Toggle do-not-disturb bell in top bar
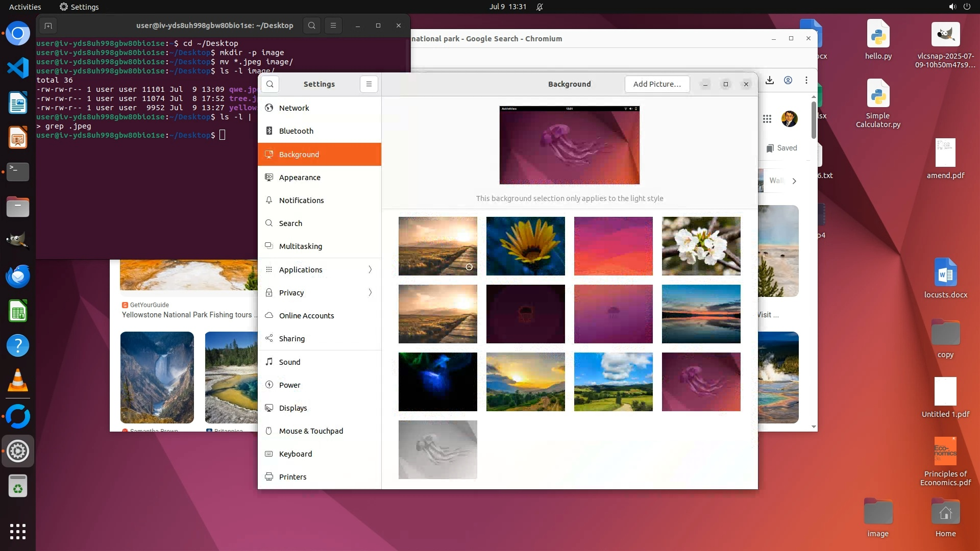Screen dimensions: 980x551 tap(540, 7)
